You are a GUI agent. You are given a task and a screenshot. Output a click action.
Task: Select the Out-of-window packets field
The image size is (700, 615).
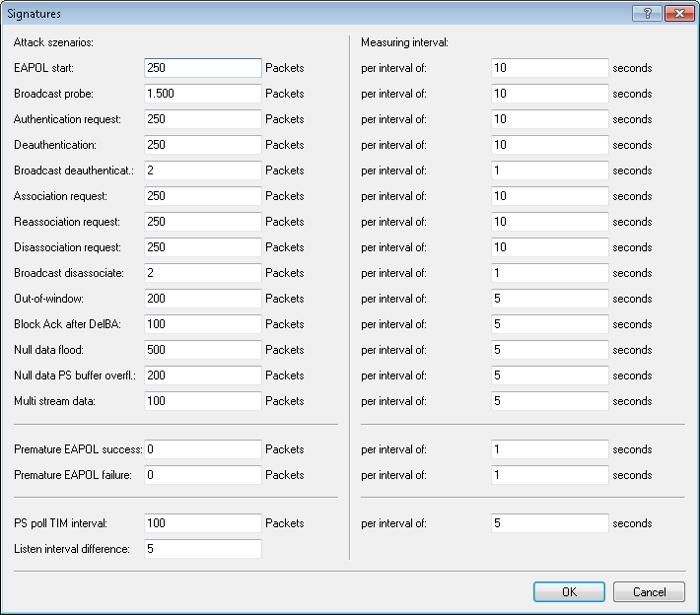tap(202, 299)
